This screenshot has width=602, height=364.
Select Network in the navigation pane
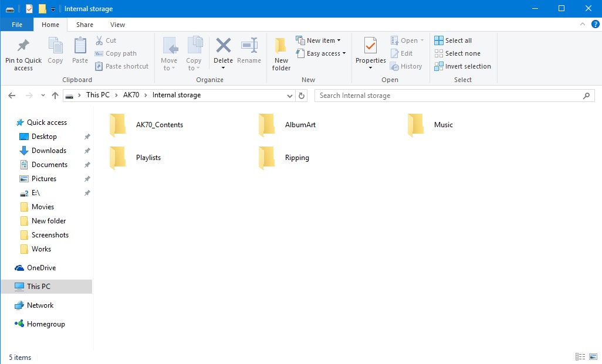(40, 305)
